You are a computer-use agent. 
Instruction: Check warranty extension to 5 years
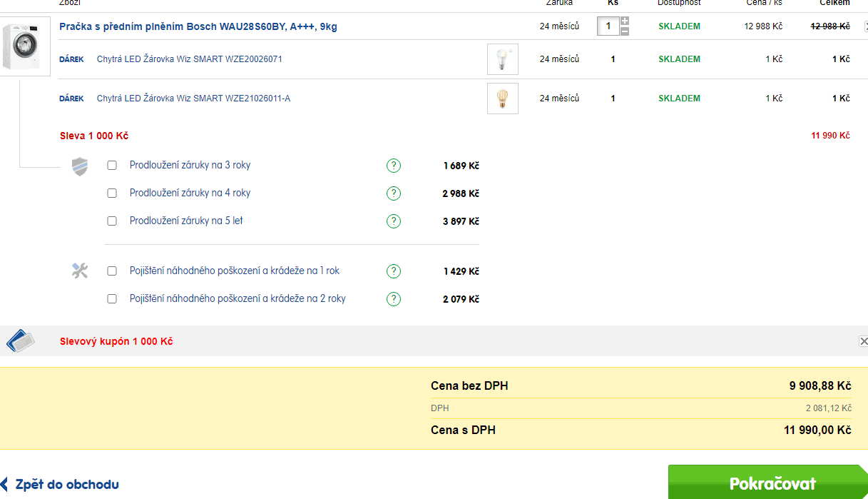point(112,221)
